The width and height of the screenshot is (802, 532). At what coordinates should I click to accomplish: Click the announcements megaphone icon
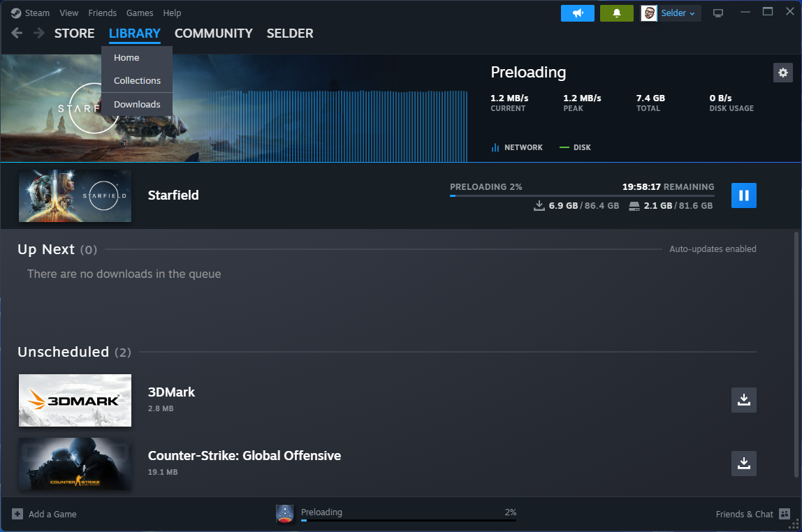[x=577, y=13]
